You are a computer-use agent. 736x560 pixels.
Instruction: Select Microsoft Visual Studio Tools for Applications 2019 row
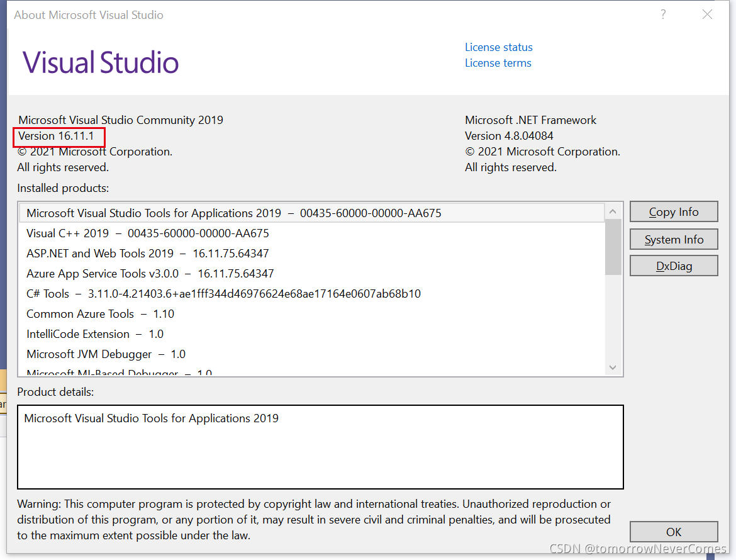311,213
